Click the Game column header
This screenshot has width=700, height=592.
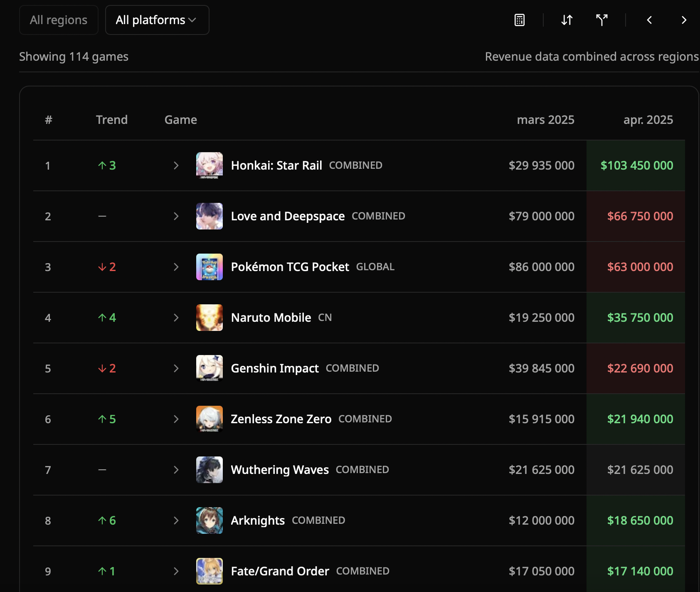click(180, 120)
